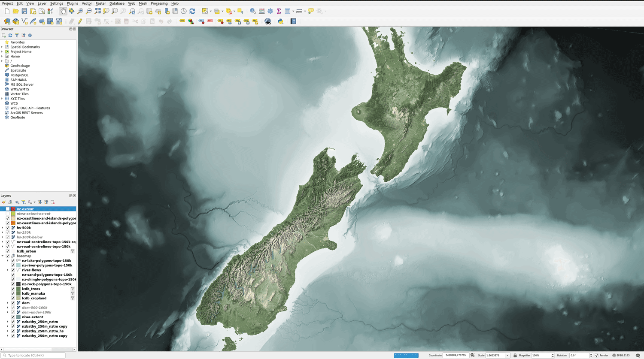Screen dimensions: 644x359
Task: Open the Identify Features tool
Action: (253, 11)
